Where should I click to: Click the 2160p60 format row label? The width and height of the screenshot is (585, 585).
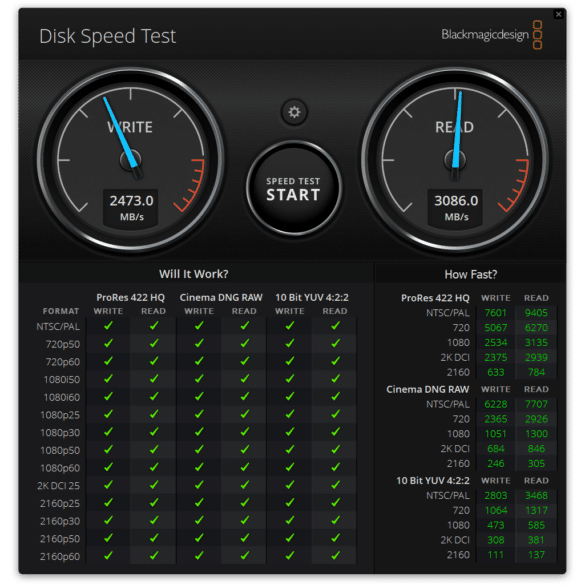[x=60, y=557]
